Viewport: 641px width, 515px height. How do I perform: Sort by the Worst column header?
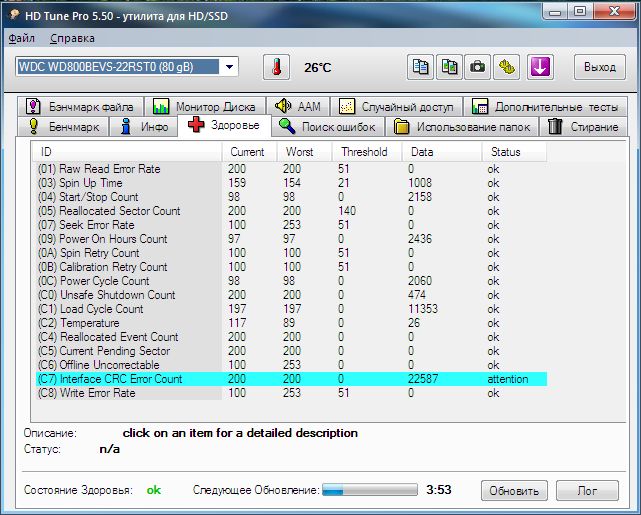(x=305, y=152)
